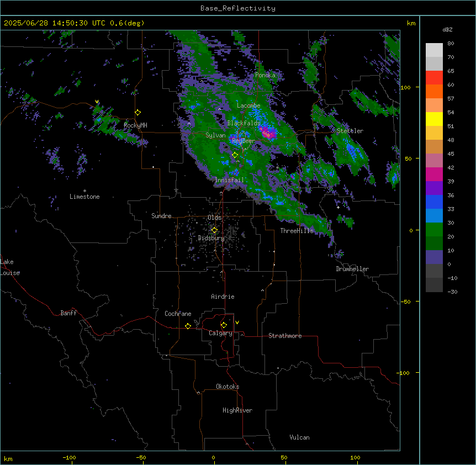Click the dBZ legend heading
Image resolution: width=476 pixels, height=465 pixels.
(x=447, y=29)
